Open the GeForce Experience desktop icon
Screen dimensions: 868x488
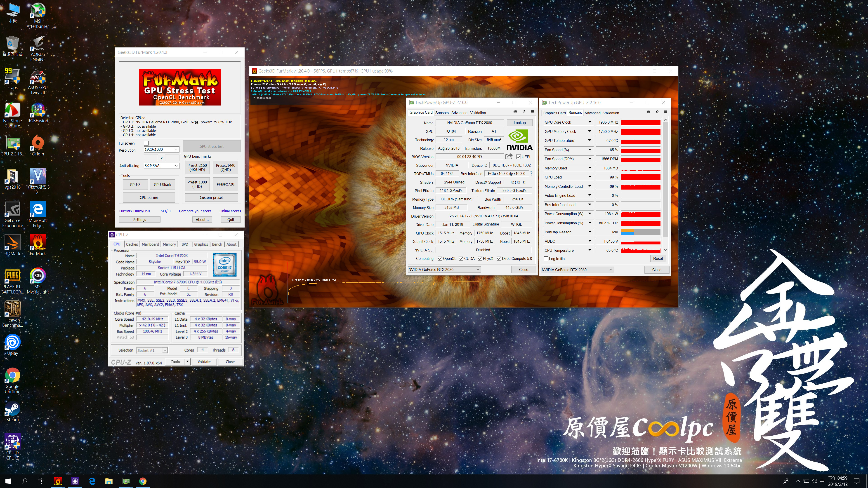(12, 215)
